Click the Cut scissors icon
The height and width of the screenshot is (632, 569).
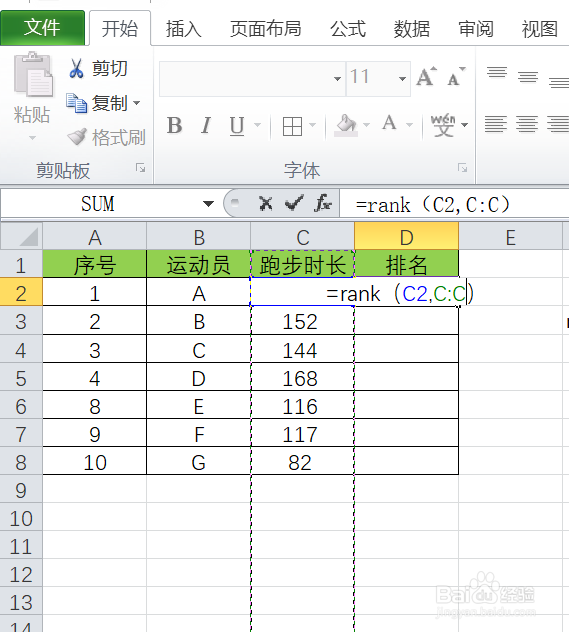click(x=76, y=68)
